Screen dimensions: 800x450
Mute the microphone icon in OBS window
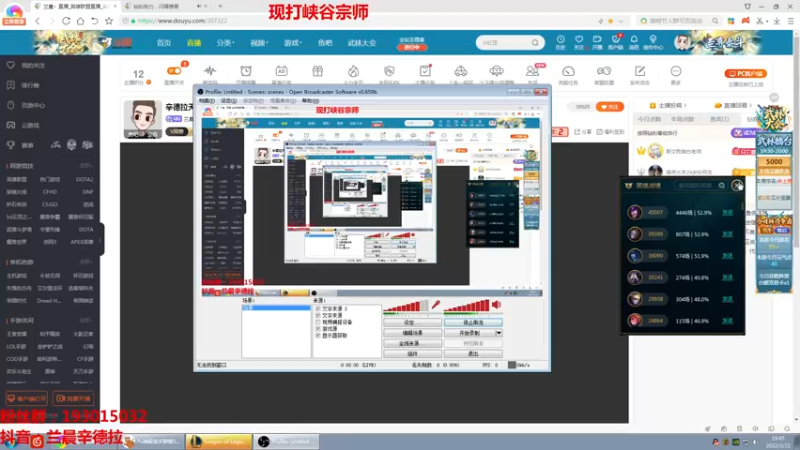click(436, 305)
